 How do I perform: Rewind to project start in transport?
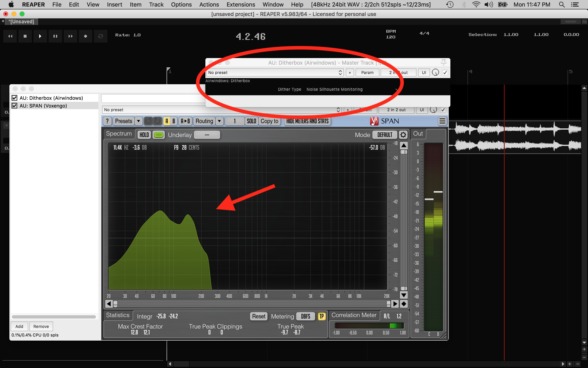10,36
